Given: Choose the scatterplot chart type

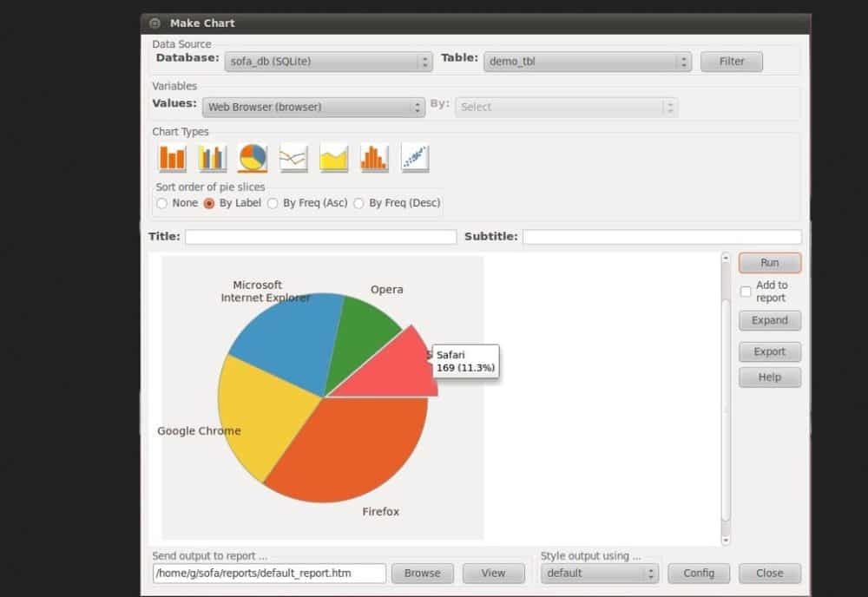Looking at the screenshot, I should pos(415,158).
